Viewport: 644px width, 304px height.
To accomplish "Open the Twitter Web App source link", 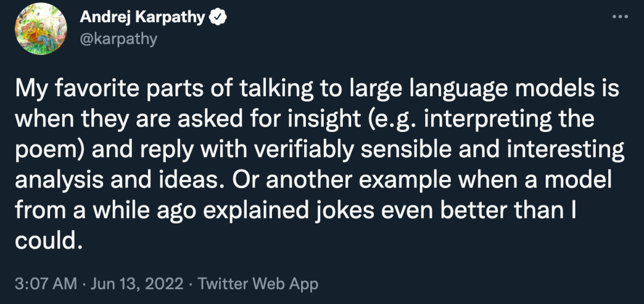I will pyautogui.click(x=258, y=283).
